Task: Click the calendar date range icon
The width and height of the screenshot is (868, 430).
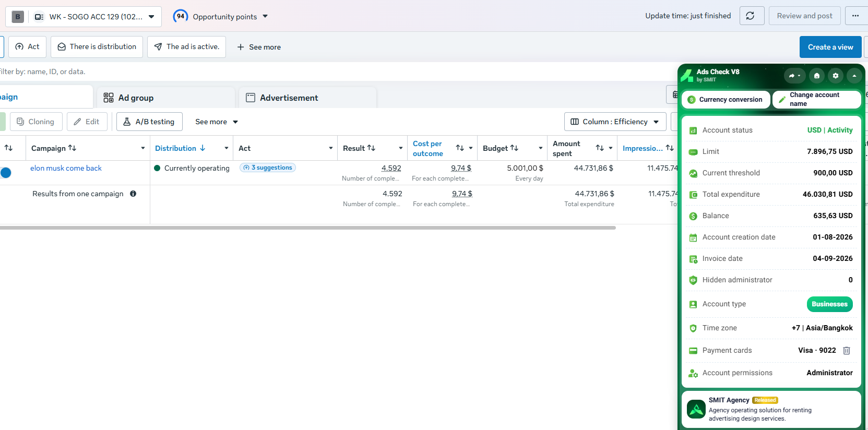Action: click(674, 94)
